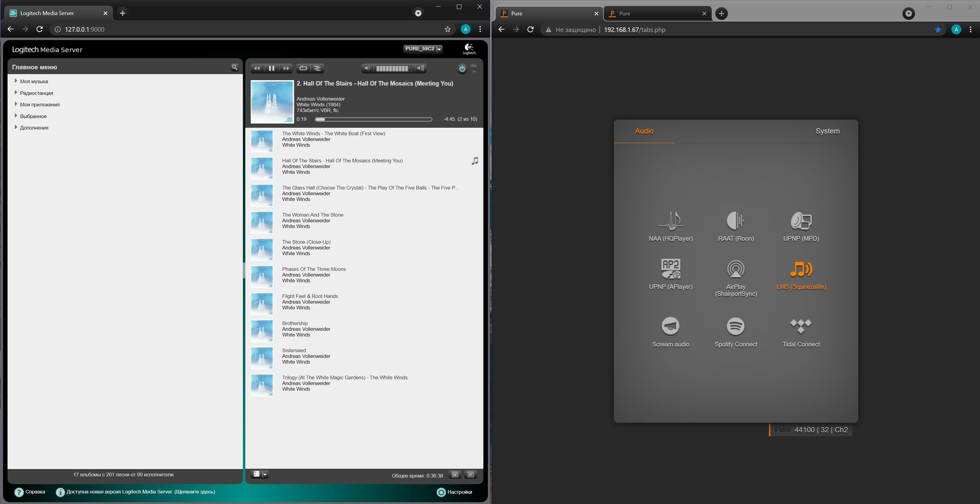Image resolution: width=980 pixels, height=504 pixels.
Task: Click the track progress bar
Action: (373, 119)
